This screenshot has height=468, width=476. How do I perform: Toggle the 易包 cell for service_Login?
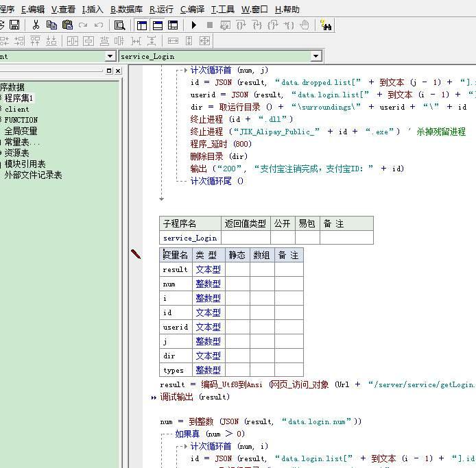click(307, 238)
